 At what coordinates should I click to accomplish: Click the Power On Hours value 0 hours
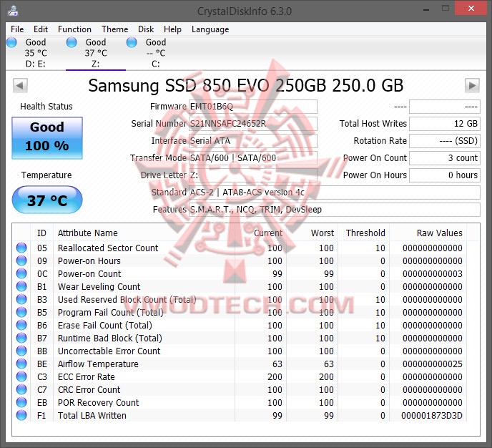pyautogui.click(x=445, y=175)
